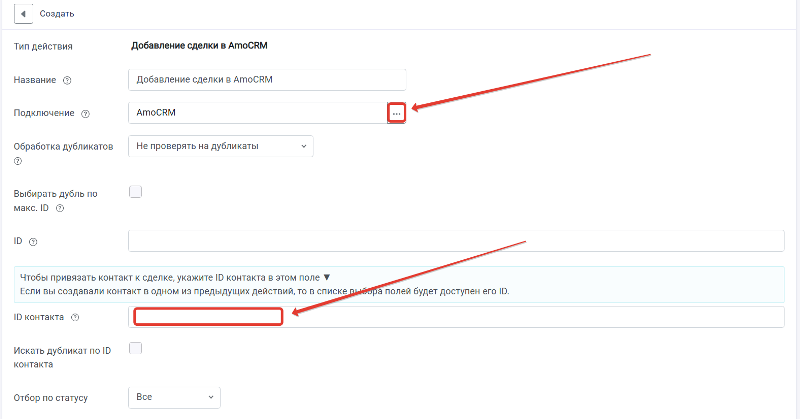The width and height of the screenshot is (800, 419).
Task: Show help for Обработка дубликатов
Action: (18, 161)
